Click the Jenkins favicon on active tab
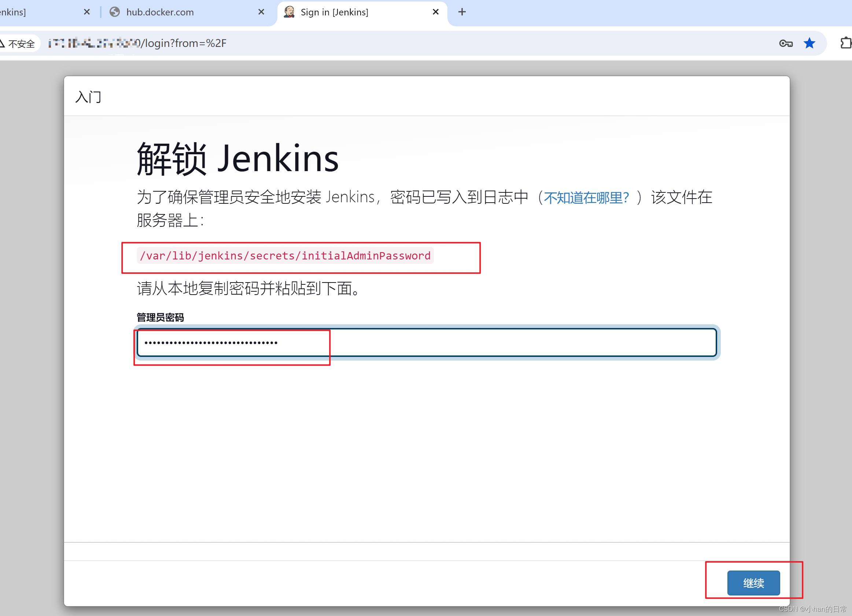Screen dimensions: 852x616 [x=289, y=12]
